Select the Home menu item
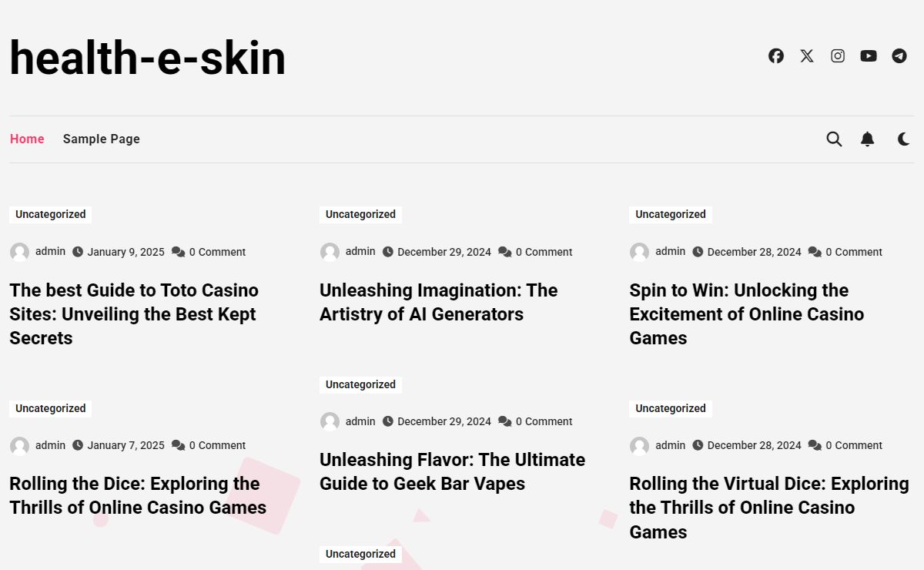Screen dimensions: 924x570 (x=27, y=139)
